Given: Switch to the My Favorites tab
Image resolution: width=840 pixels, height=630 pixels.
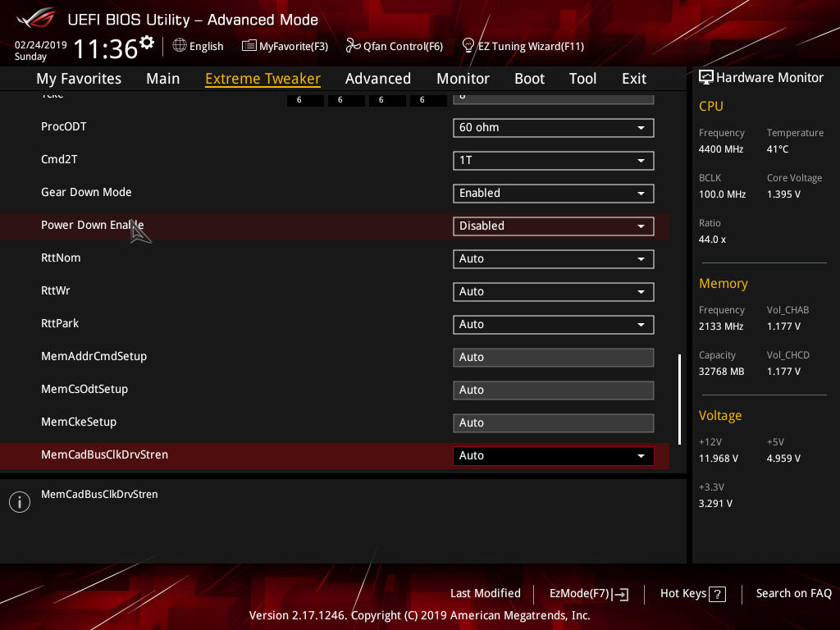Looking at the screenshot, I should pos(79,79).
